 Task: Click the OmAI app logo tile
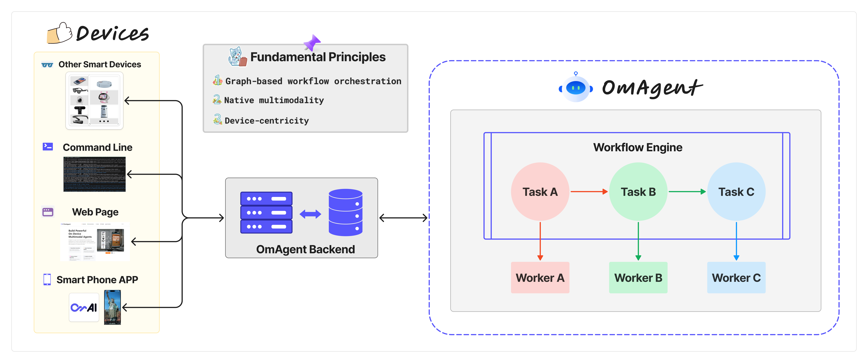pos(84,307)
